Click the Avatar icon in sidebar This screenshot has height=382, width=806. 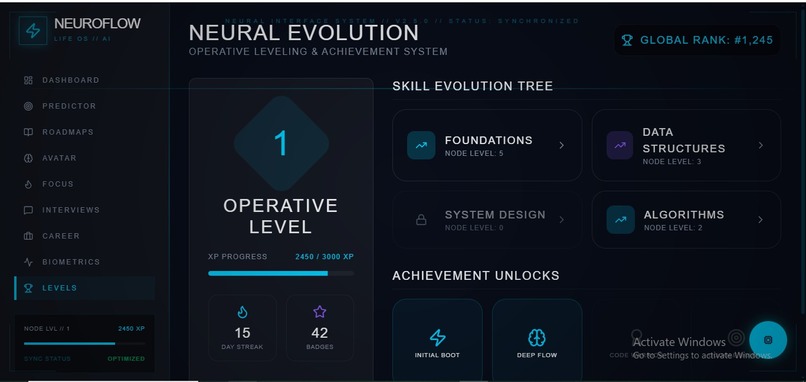pyautogui.click(x=28, y=158)
